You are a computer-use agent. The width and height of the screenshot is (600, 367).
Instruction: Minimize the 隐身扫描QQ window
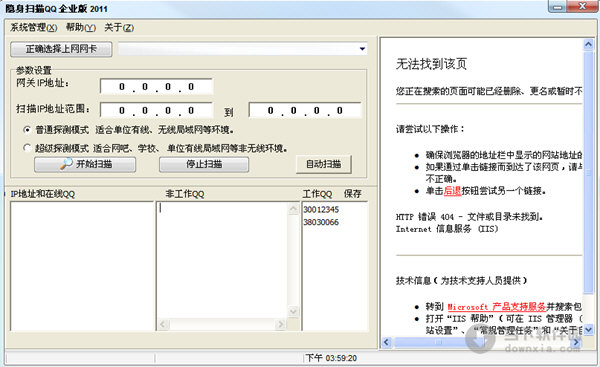tap(558, 7)
